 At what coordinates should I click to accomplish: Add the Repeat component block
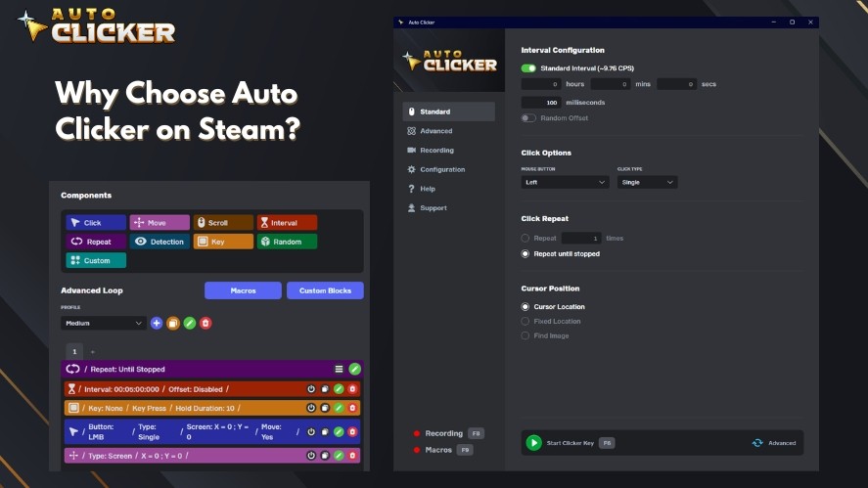[x=96, y=242]
